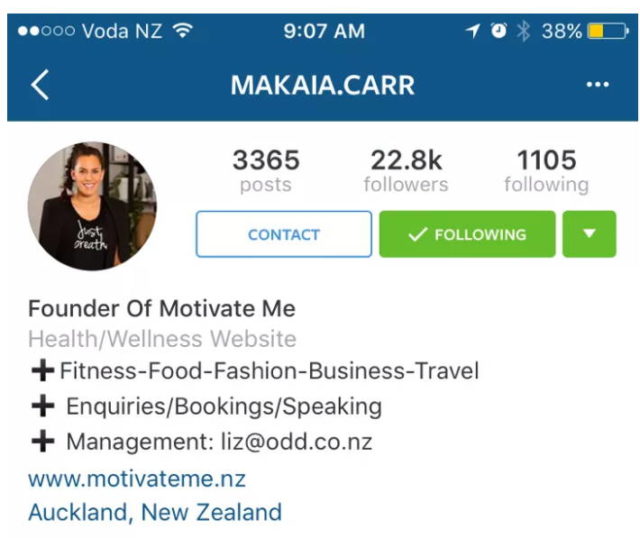Screen dimensions: 640x538
Task: Tap the profile picture thumbnail
Action: coord(92,206)
